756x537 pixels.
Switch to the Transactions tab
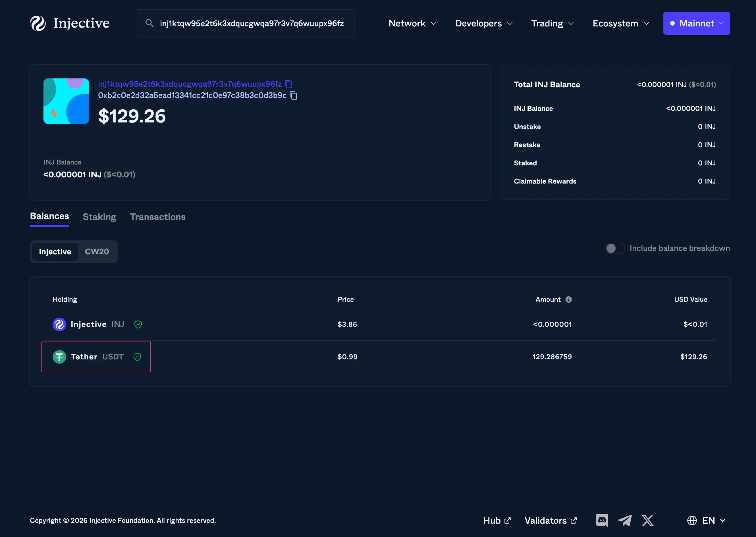[158, 217]
